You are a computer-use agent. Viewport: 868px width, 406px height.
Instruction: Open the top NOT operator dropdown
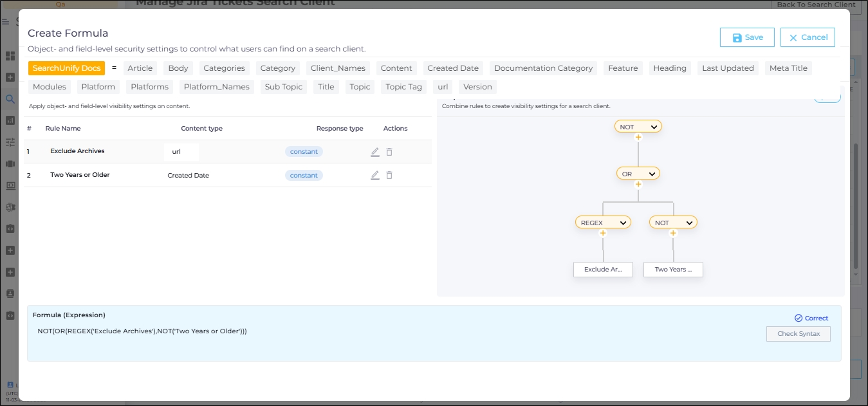tap(654, 127)
